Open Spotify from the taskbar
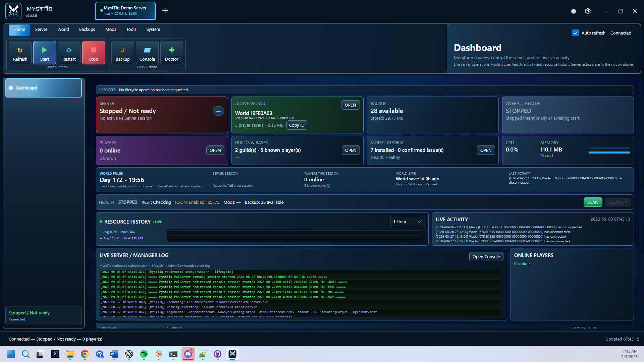The image size is (644, 362). tap(144, 354)
